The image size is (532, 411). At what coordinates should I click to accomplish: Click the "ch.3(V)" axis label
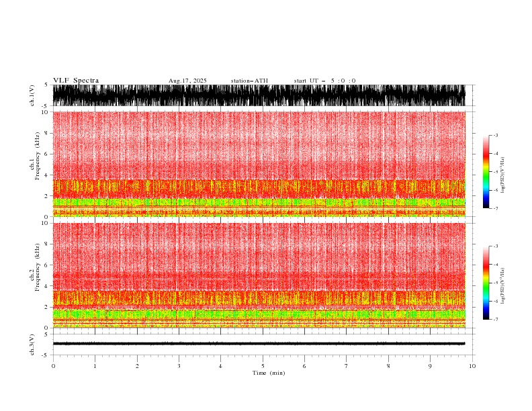32,345
